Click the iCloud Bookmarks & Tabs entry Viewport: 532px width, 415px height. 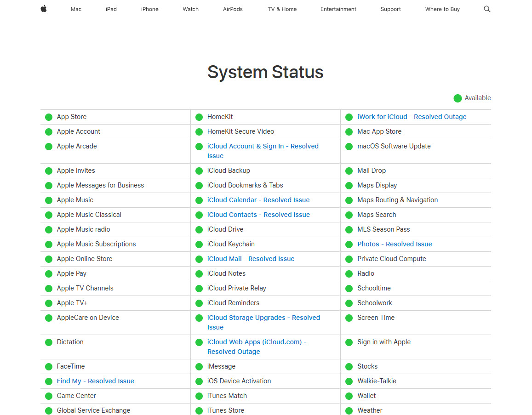(245, 185)
